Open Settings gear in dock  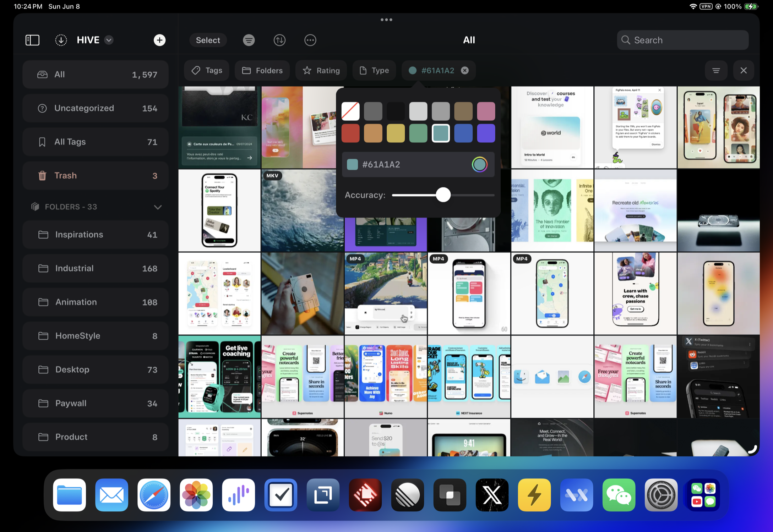click(x=661, y=495)
